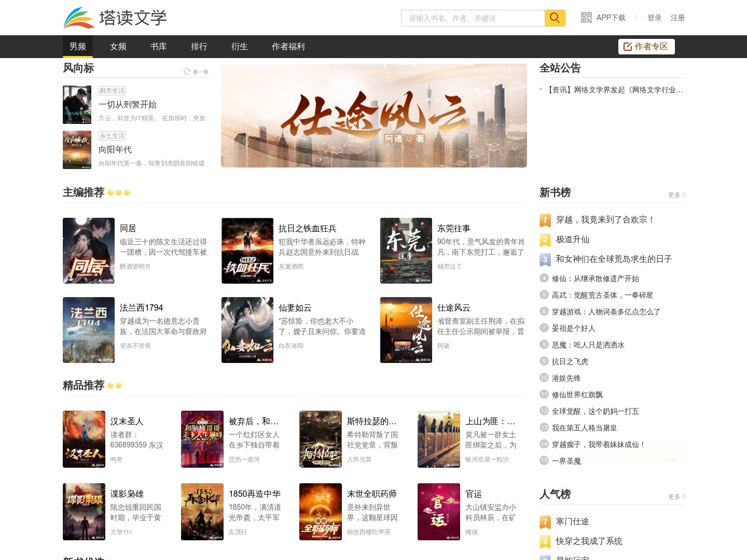
Task: Open the 网络文学行业 announcement link
Action: coord(615,90)
